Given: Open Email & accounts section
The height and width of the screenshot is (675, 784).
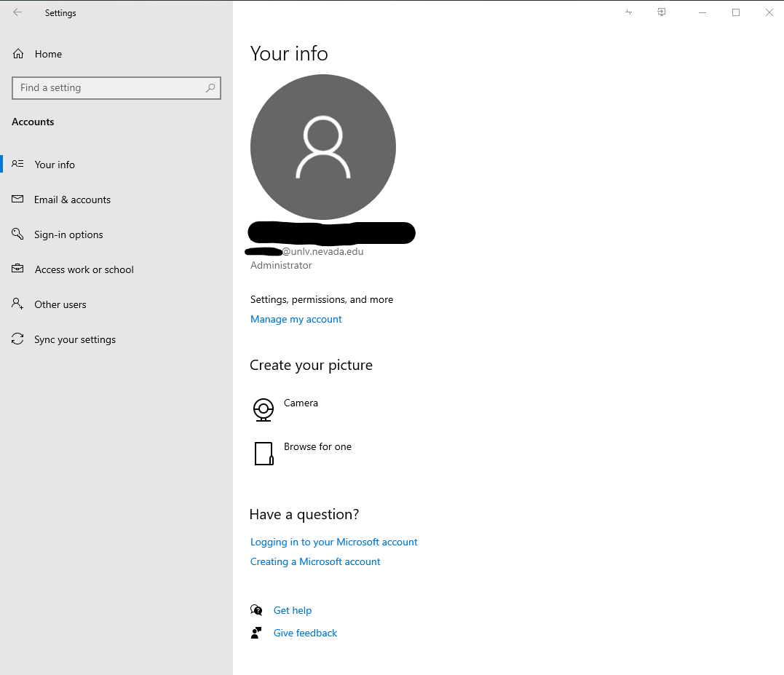Looking at the screenshot, I should click(x=73, y=200).
